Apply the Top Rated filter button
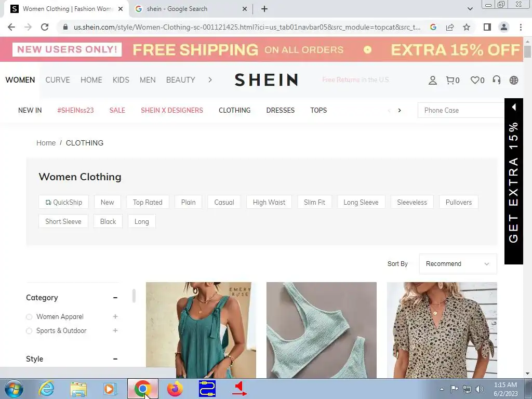Image resolution: width=532 pixels, height=399 pixels. (x=148, y=202)
